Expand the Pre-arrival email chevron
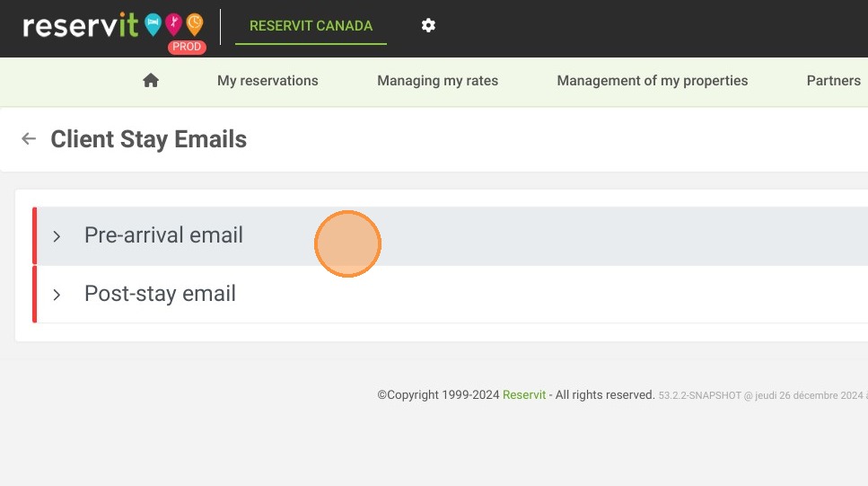The image size is (868, 486). click(57, 236)
